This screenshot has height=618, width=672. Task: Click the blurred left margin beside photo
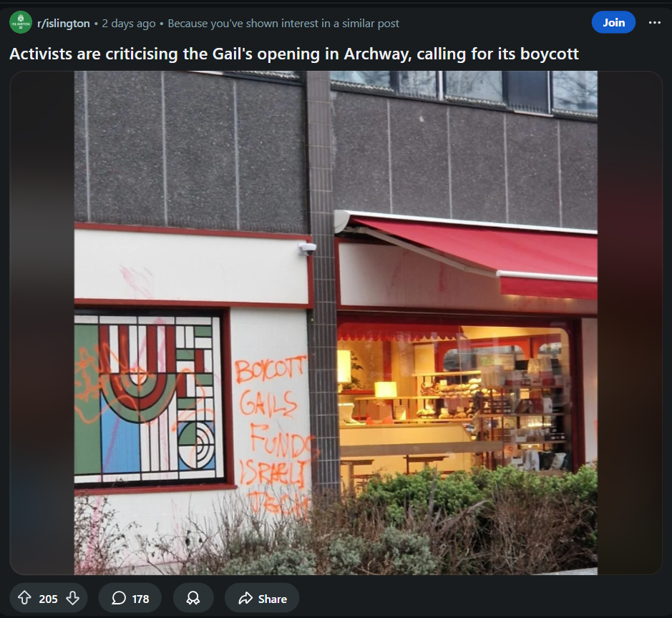coord(42,323)
